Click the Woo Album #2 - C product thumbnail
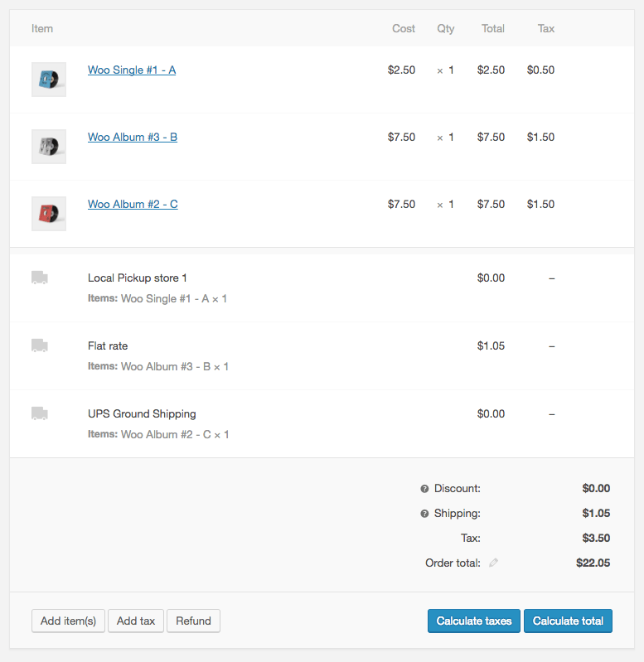Image resolution: width=644 pixels, height=662 pixels. 48,214
